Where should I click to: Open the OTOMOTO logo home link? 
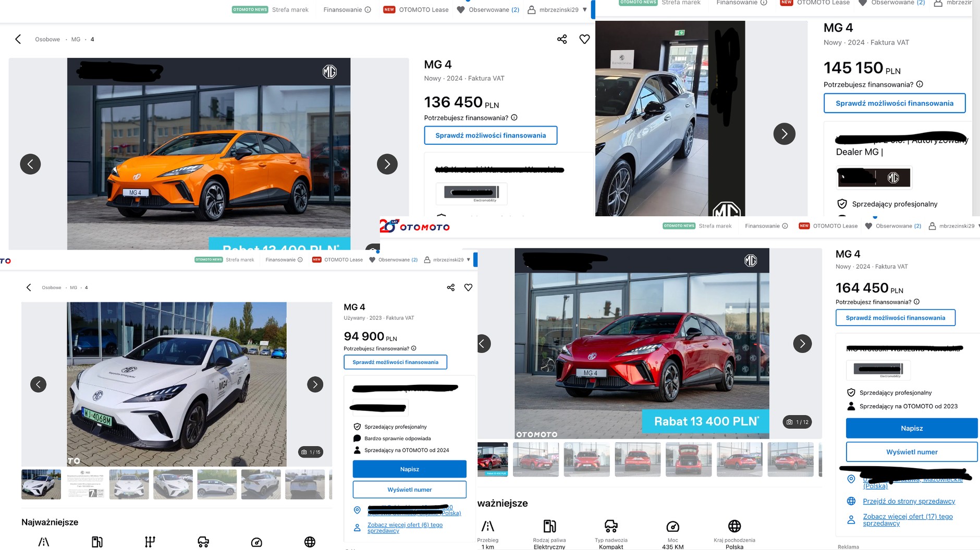[x=415, y=227]
